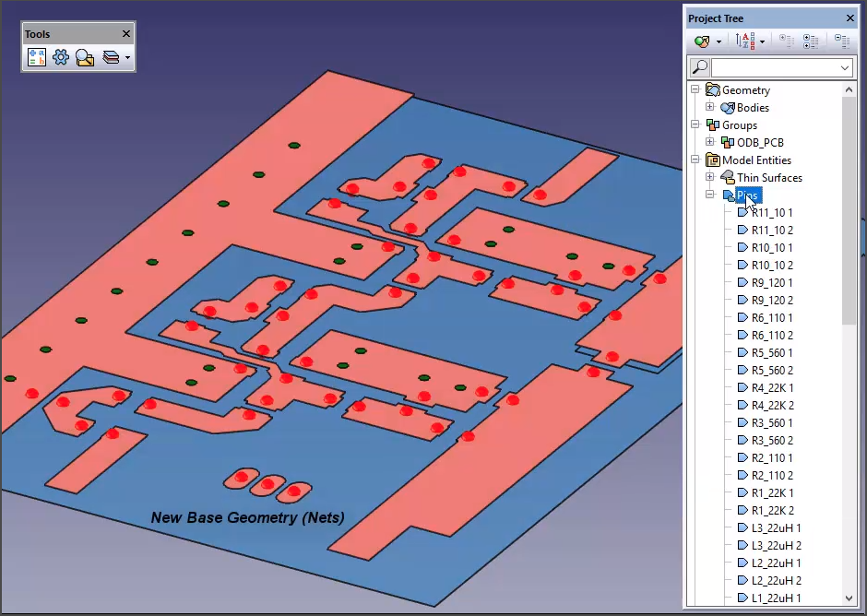
Task: Click the tree filter shapes icon
Action: point(703,41)
